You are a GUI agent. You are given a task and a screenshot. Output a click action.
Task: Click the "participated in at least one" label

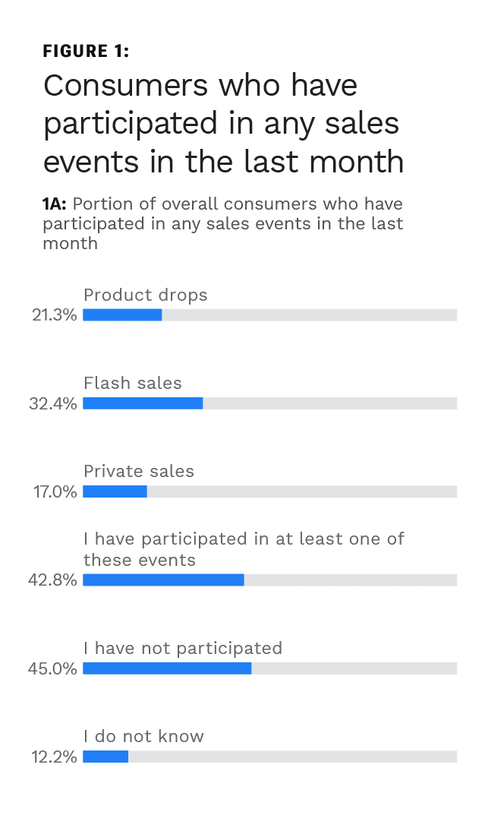click(x=244, y=539)
